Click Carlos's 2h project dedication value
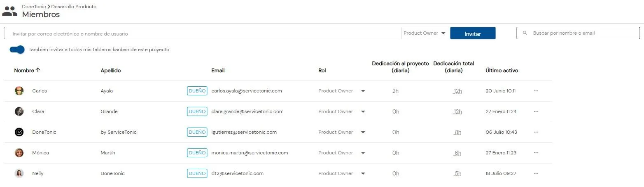Viewport: 644px width, 187px height. [x=395, y=91]
